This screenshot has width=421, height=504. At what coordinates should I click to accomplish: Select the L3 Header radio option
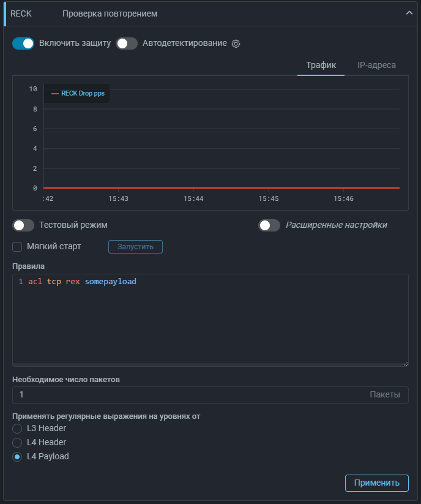[x=17, y=429]
